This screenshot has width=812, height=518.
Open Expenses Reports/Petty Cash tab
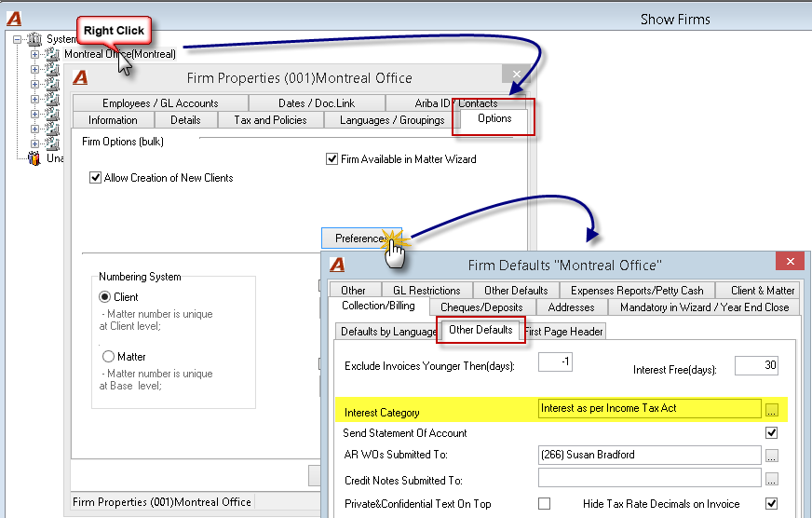point(637,291)
